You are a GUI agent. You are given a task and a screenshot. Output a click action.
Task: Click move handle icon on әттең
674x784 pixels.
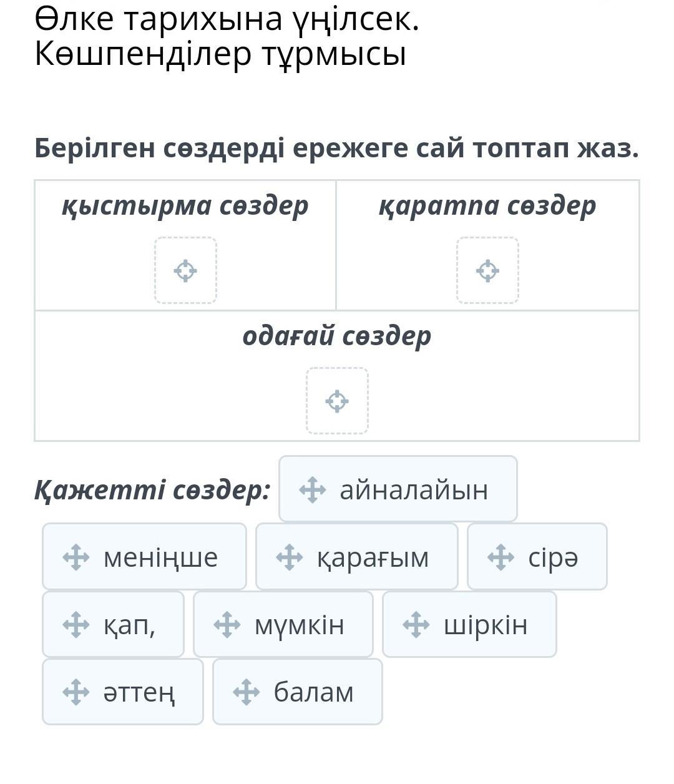click(76, 692)
